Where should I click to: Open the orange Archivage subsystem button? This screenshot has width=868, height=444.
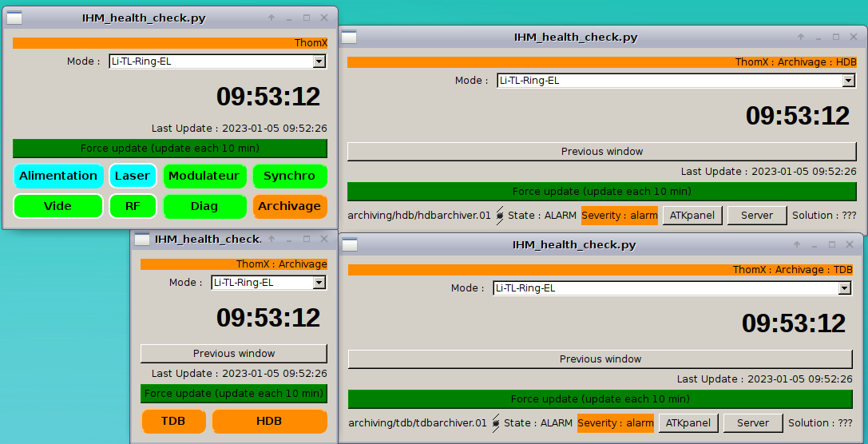coord(290,206)
